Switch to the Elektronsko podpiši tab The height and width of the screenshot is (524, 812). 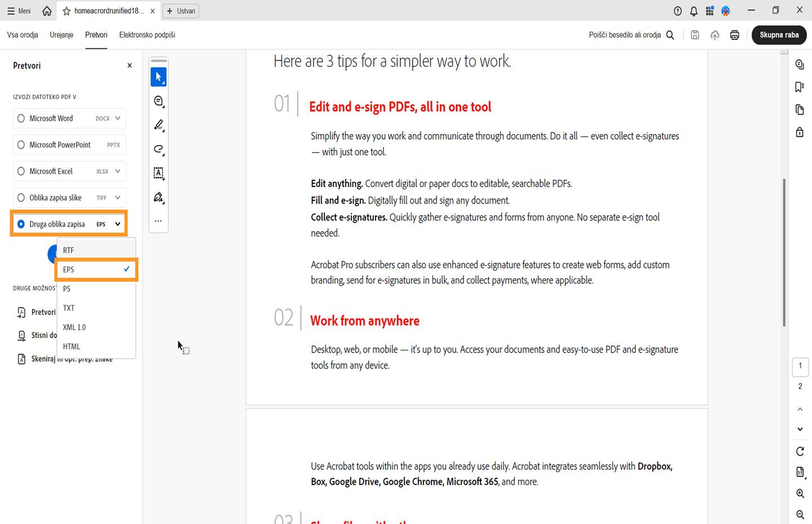[147, 34]
